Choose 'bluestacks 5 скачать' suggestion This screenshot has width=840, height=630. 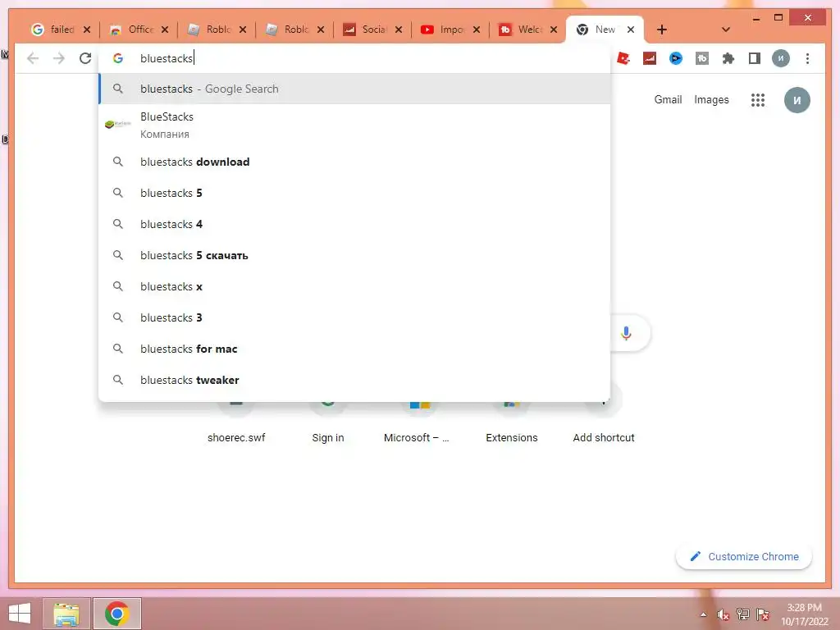coord(354,256)
